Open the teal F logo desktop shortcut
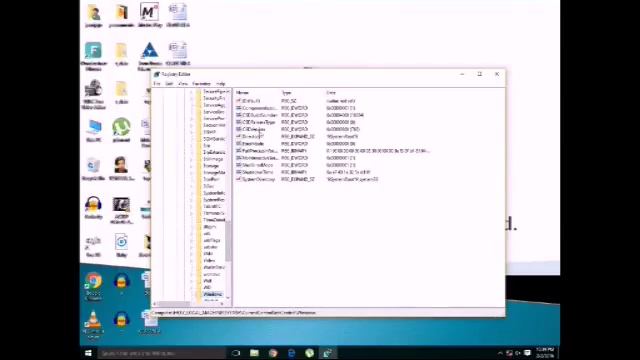Screen dimensions: 640x360 pos(93,56)
